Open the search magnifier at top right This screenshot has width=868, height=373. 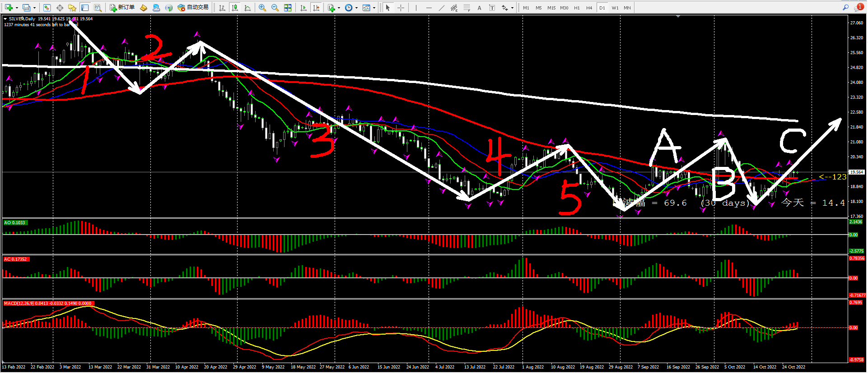click(x=845, y=8)
